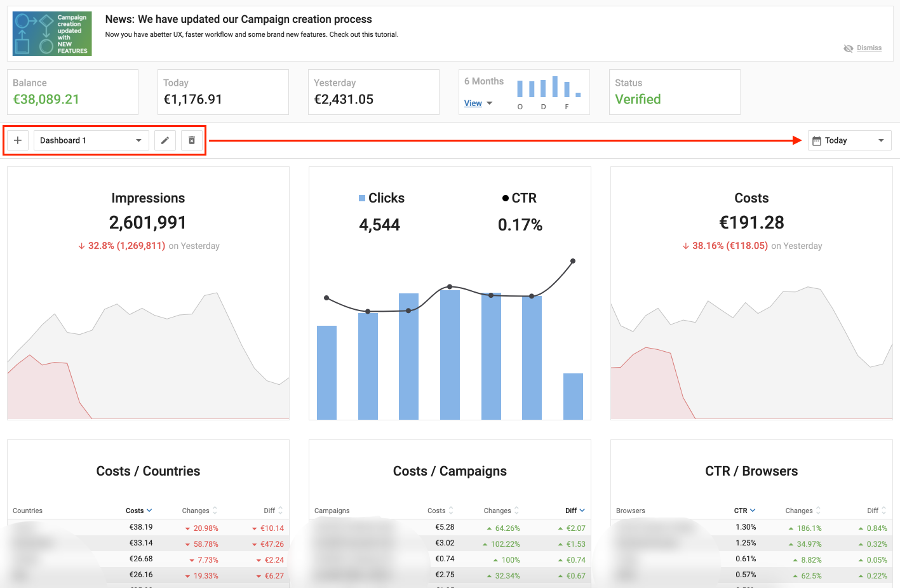The height and width of the screenshot is (588, 900).
Task: Sort Changes column in Browsers table
Action: 803,511
